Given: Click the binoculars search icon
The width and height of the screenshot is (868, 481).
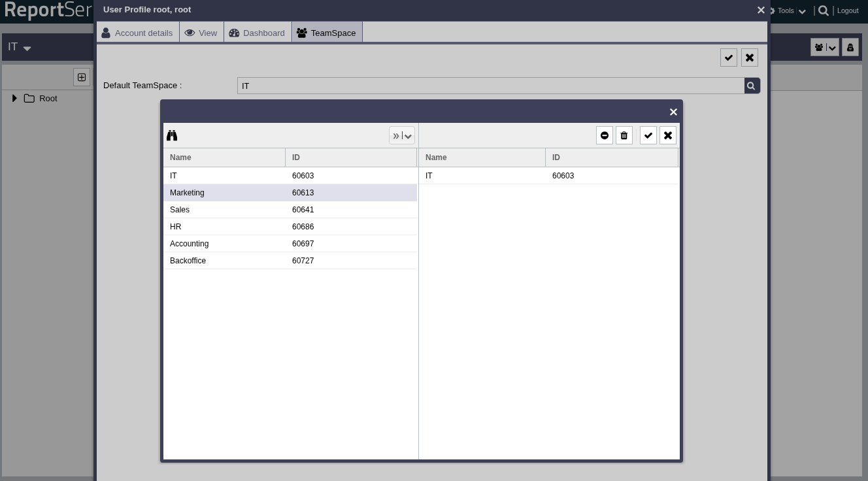Looking at the screenshot, I should pyautogui.click(x=172, y=135).
